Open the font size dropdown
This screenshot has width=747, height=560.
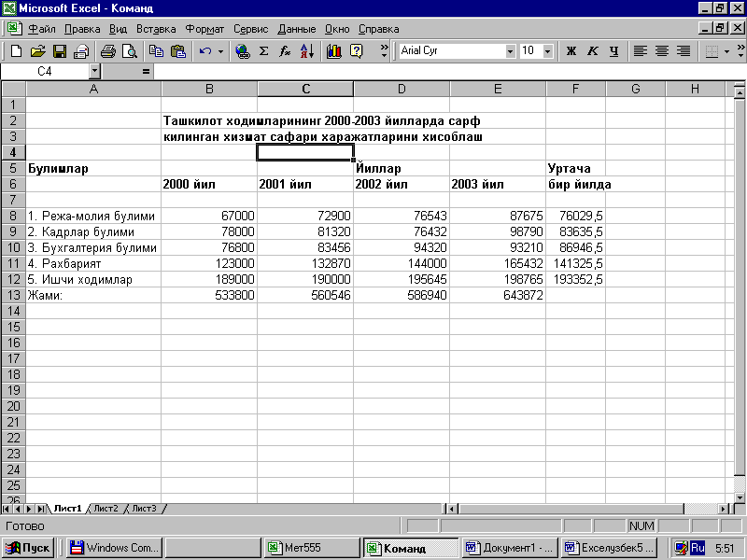(x=547, y=51)
